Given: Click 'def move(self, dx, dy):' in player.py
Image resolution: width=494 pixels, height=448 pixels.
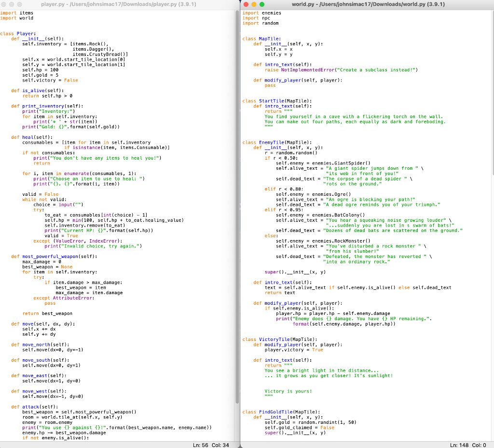Looking at the screenshot, I should 43,324.
